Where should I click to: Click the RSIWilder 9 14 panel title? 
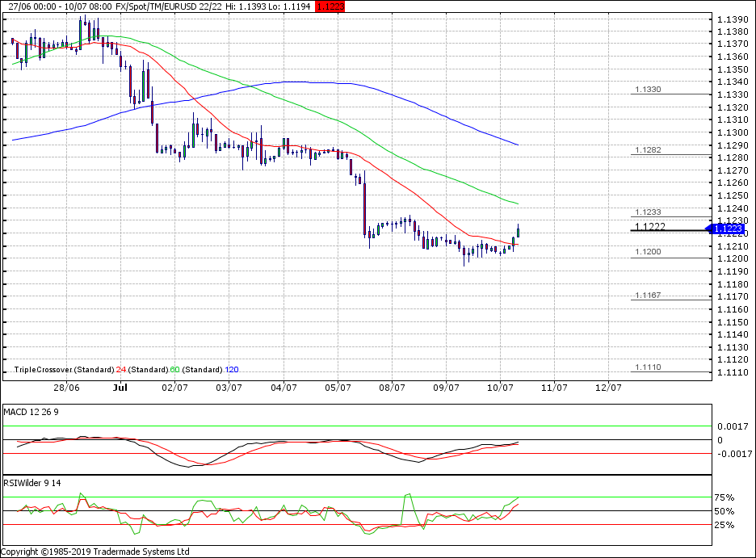pyautogui.click(x=33, y=483)
